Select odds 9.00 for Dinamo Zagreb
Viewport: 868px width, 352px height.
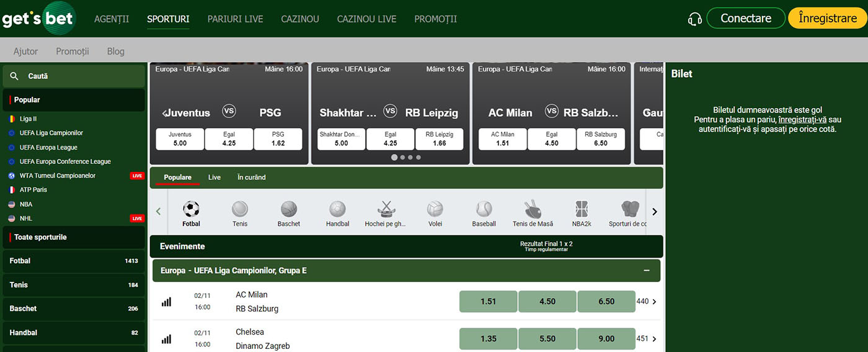click(x=606, y=339)
